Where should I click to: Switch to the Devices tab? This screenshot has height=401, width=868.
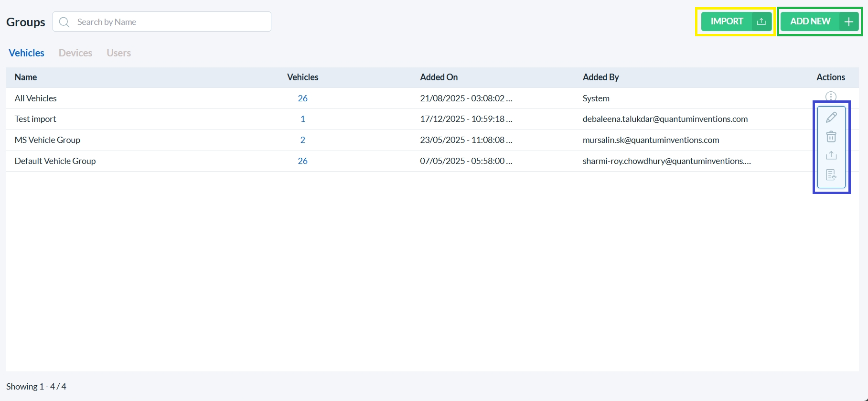coord(75,53)
